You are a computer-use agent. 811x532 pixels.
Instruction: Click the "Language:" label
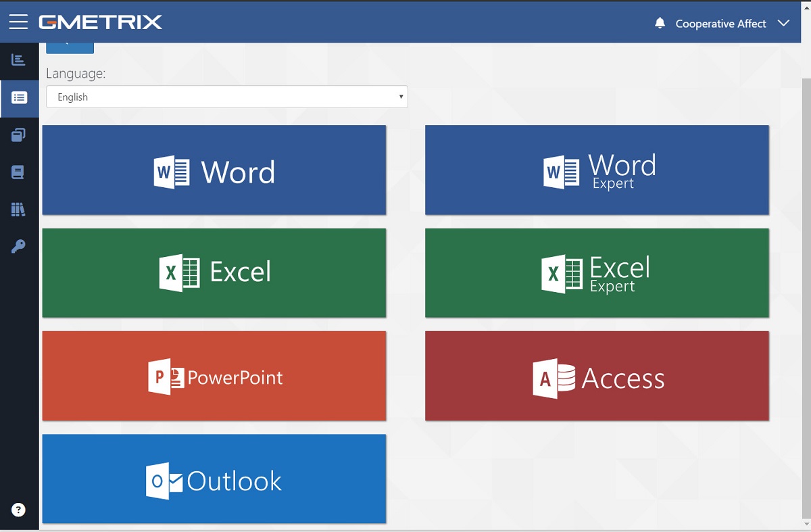[76, 73]
